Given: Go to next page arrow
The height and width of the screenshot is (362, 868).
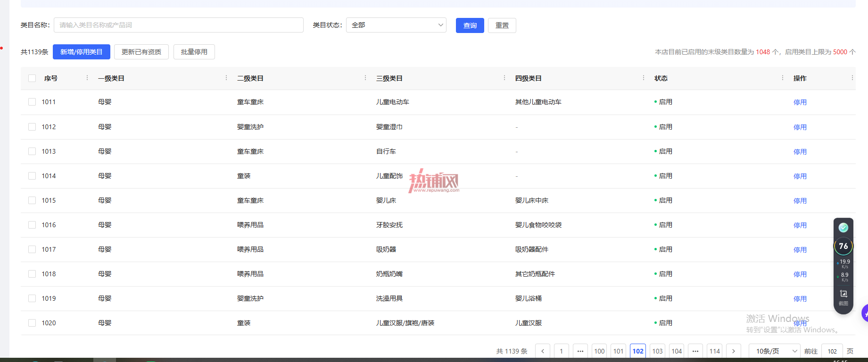Looking at the screenshot, I should pyautogui.click(x=734, y=351).
